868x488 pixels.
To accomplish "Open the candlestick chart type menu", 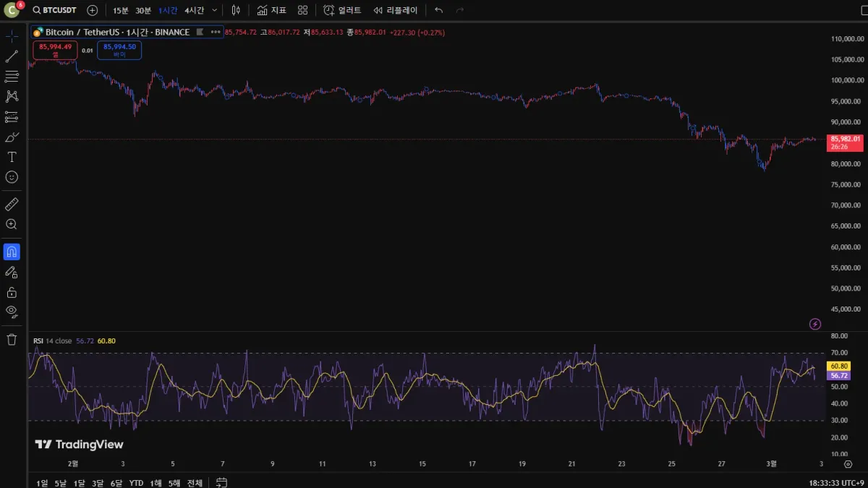I will click(x=236, y=10).
